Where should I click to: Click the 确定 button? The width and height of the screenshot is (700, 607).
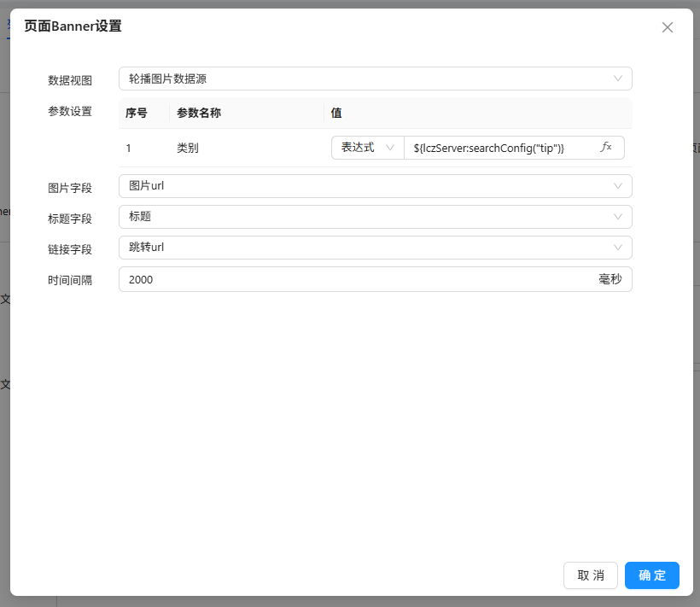pyautogui.click(x=652, y=575)
